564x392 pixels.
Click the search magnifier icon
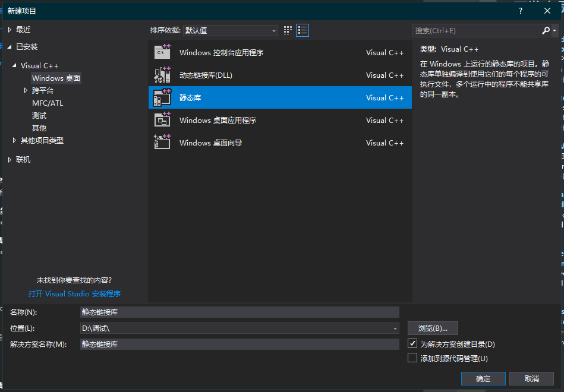click(x=546, y=30)
